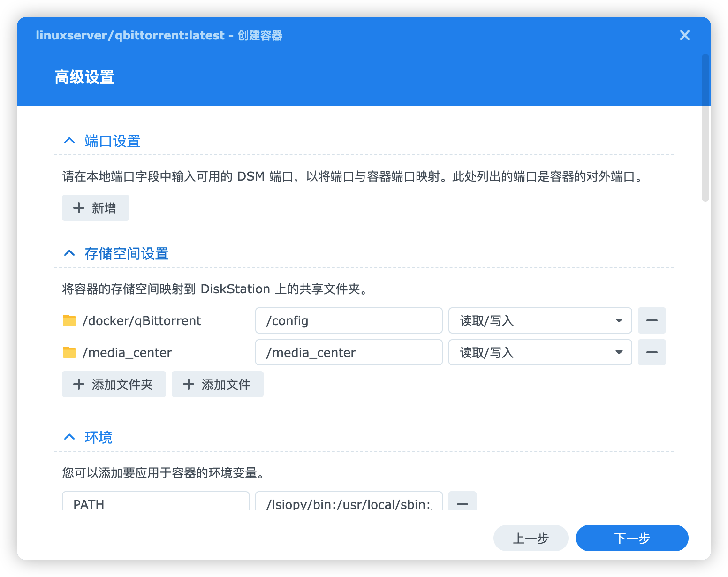The height and width of the screenshot is (577, 728).
Task: Click 新增 to add a port
Action: pyautogui.click(x=96, y=208)
